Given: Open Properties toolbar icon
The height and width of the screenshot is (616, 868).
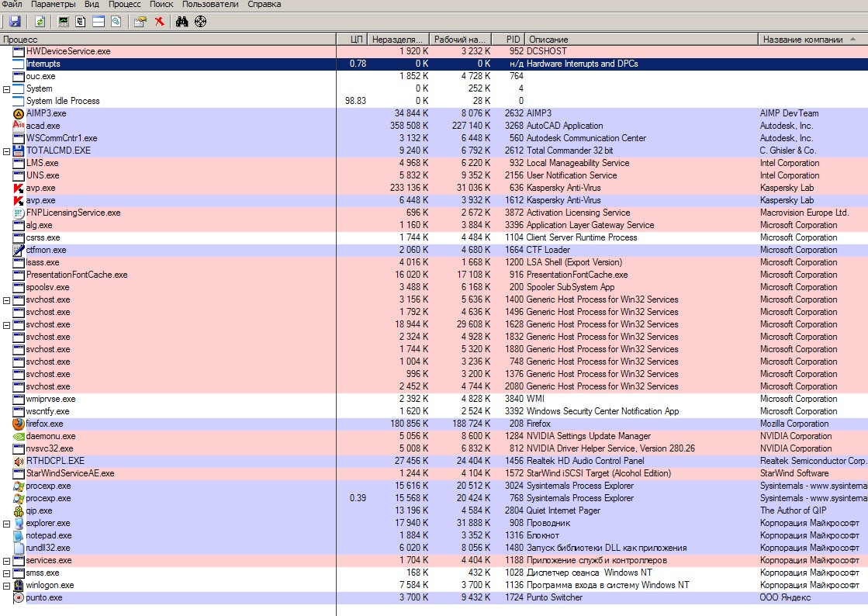Looking at the screenshot, I should (140, 22).
